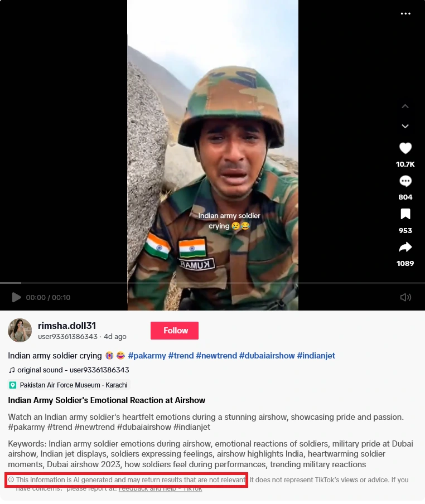Screen dimensions: 425x504
Task: Mute the video sound
Action: 405,297
